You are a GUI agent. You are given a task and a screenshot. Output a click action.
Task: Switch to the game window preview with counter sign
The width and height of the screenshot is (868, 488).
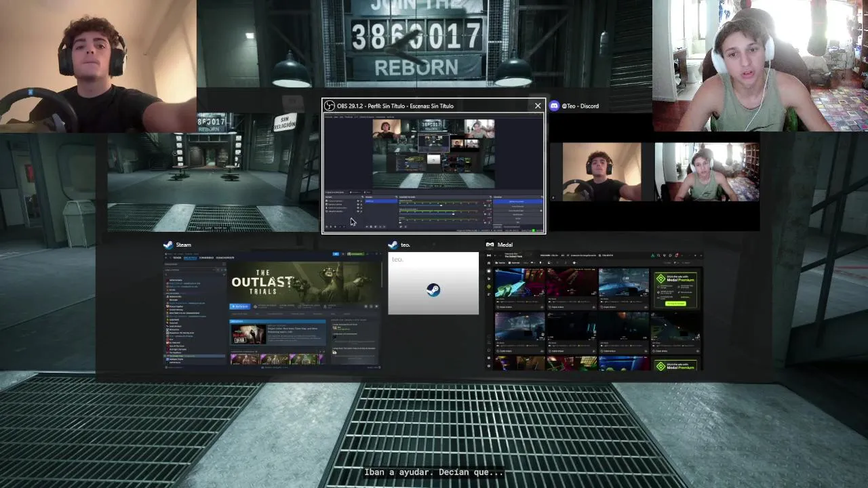[x=213, y=172]
